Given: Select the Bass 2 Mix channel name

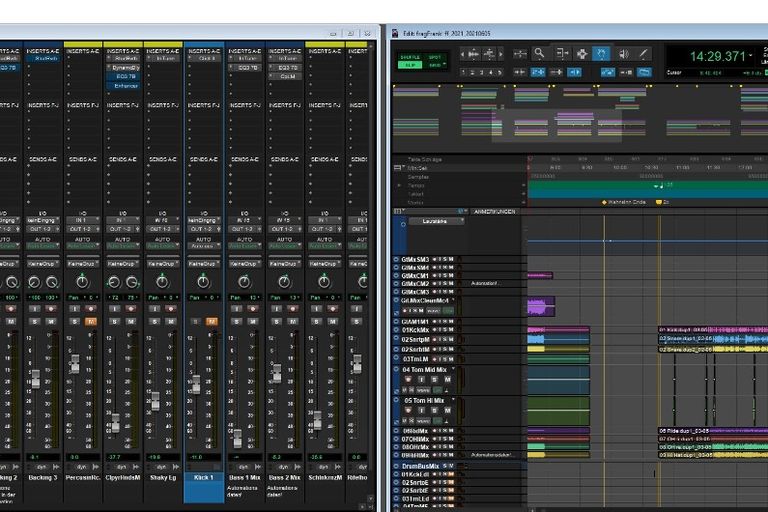Looking at the screenshot, I should [285, 477].
